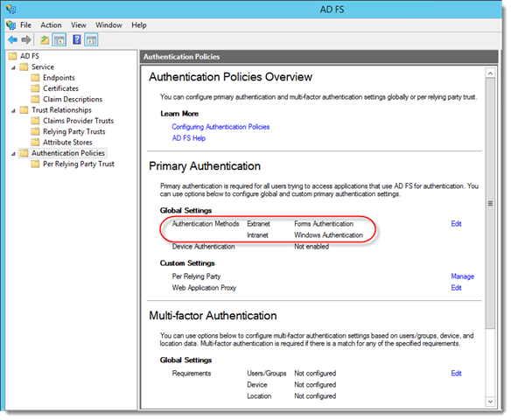511x420 pixels.
Task: Collapse the Trust Relationships tree node
Action: (13, 111)
